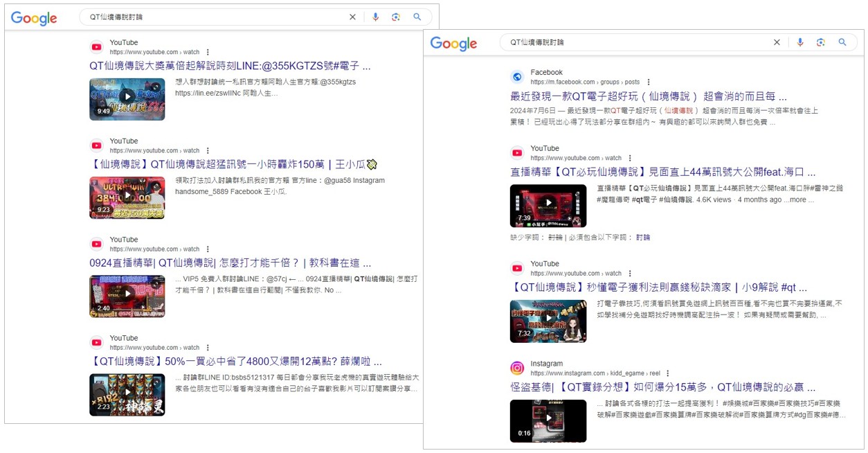The width and height of the screenshot is (868, 453).
Task: Clear the search box in the right window
Action: [777, 42]
